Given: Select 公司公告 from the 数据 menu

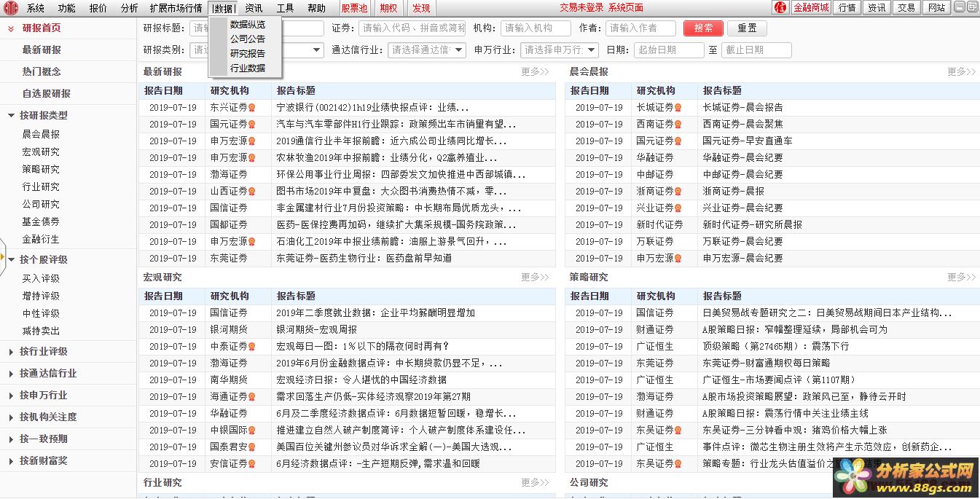Looking at the screenshot, I should pyautogui.click(x=248, y=39).
